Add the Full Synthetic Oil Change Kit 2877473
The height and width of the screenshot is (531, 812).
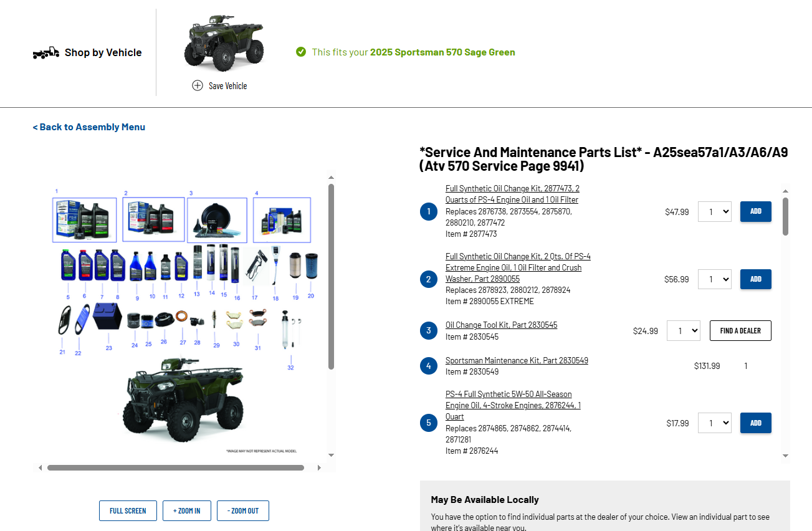pos(755,211)
